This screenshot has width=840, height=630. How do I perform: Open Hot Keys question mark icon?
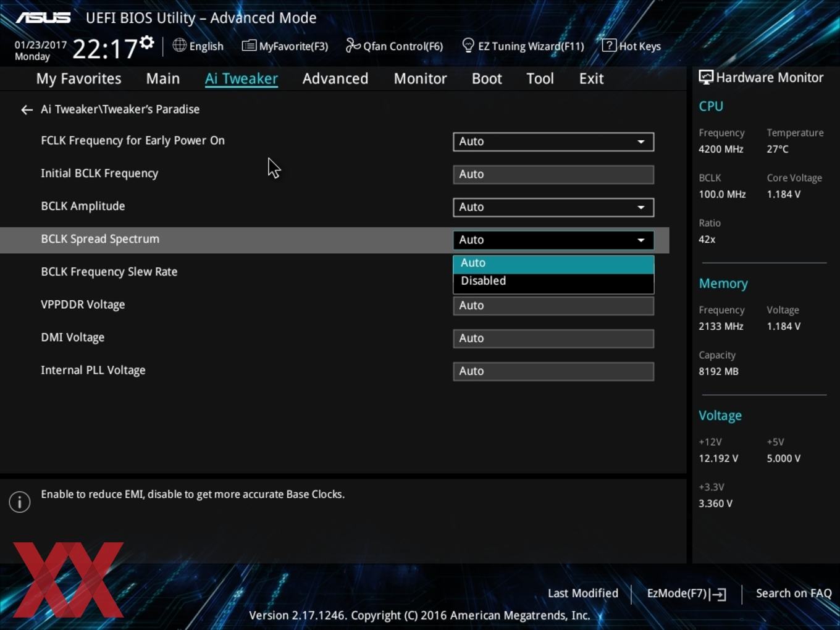pos(609,45)
